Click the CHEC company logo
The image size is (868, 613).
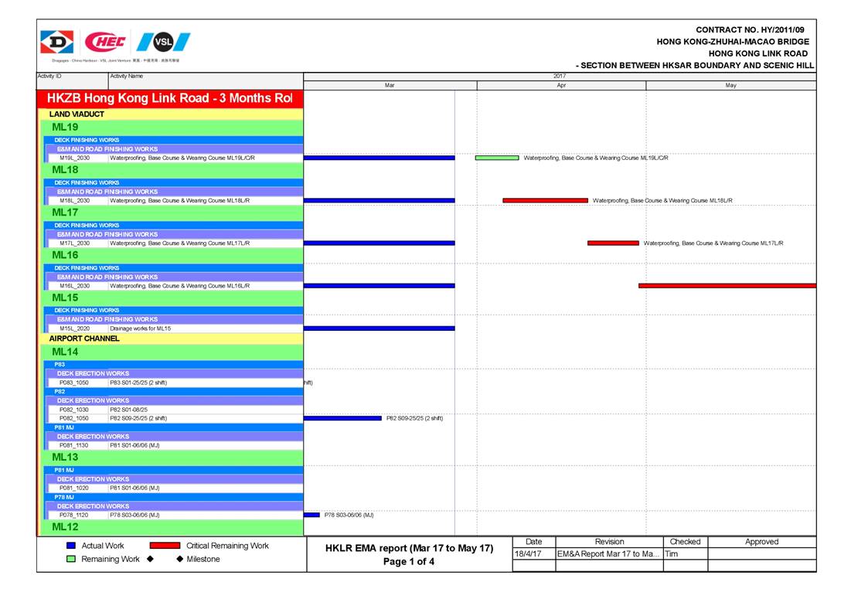click(105, 42)
